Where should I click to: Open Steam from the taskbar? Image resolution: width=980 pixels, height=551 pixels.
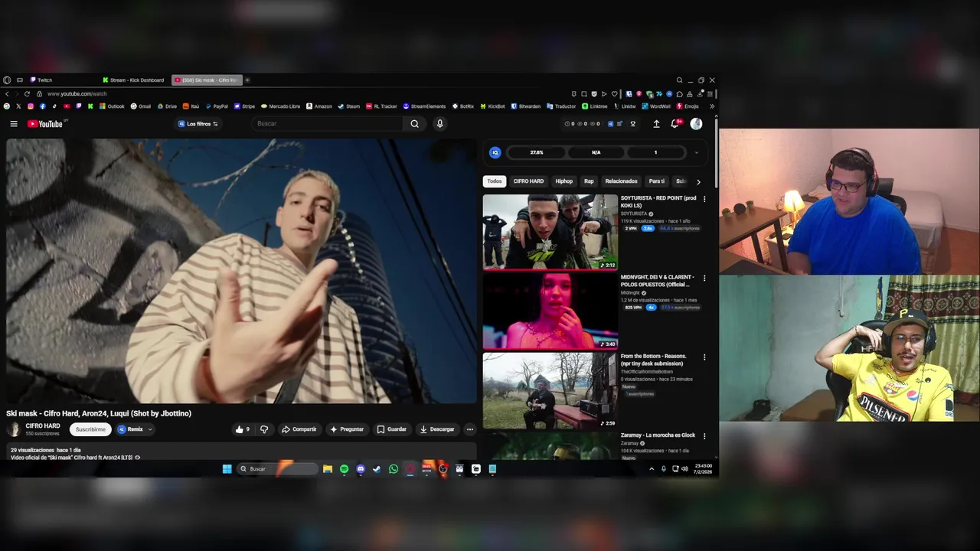377,469
